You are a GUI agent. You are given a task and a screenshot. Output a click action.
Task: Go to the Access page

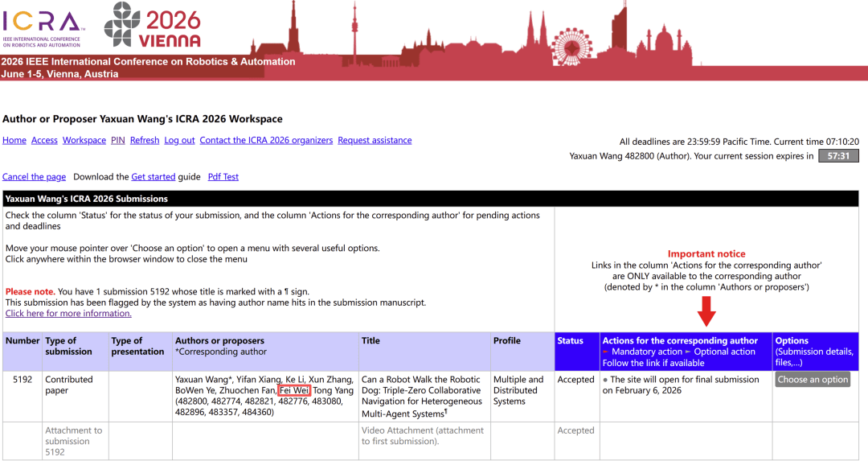click(44, 140)
